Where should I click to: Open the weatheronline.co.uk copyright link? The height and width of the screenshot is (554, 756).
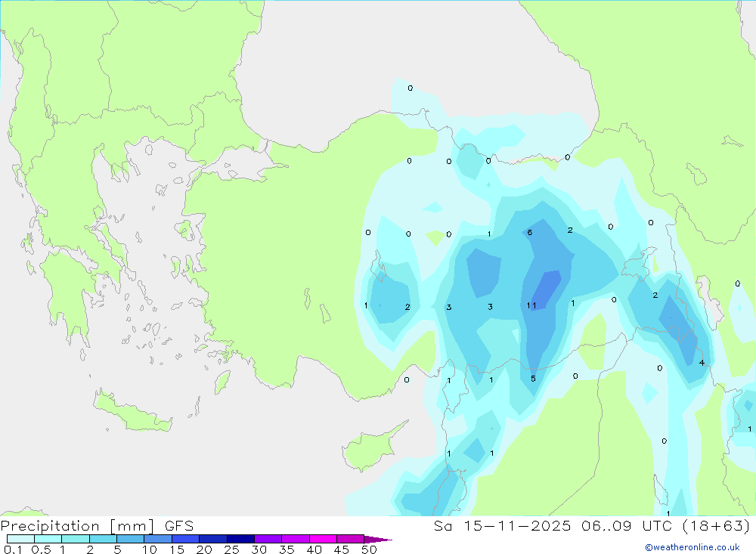(692, 547)
